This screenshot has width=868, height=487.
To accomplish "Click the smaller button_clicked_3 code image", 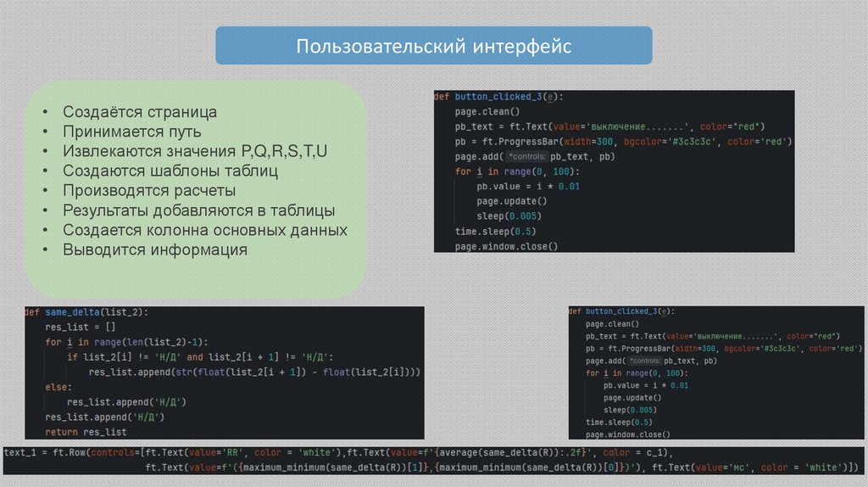I will [x=715, y=372].
